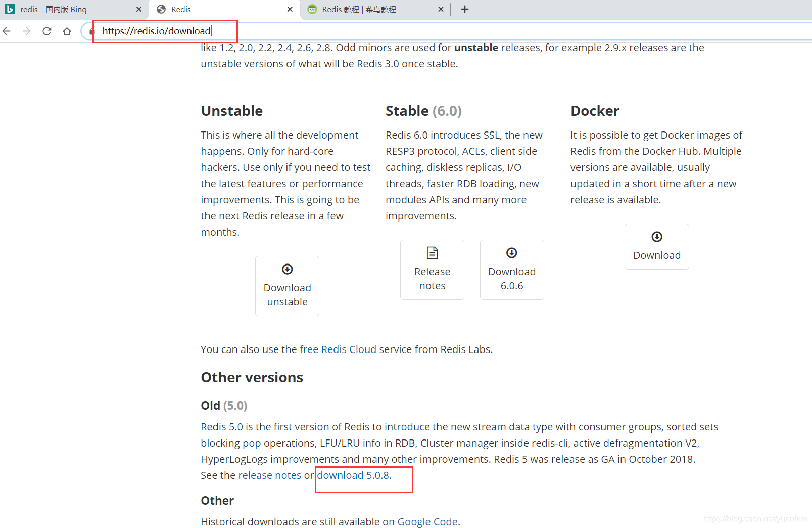The width and height of the screenshot is (812, 528).
Task: Click the browser Forward arrow
Action: tap(27, 31)
